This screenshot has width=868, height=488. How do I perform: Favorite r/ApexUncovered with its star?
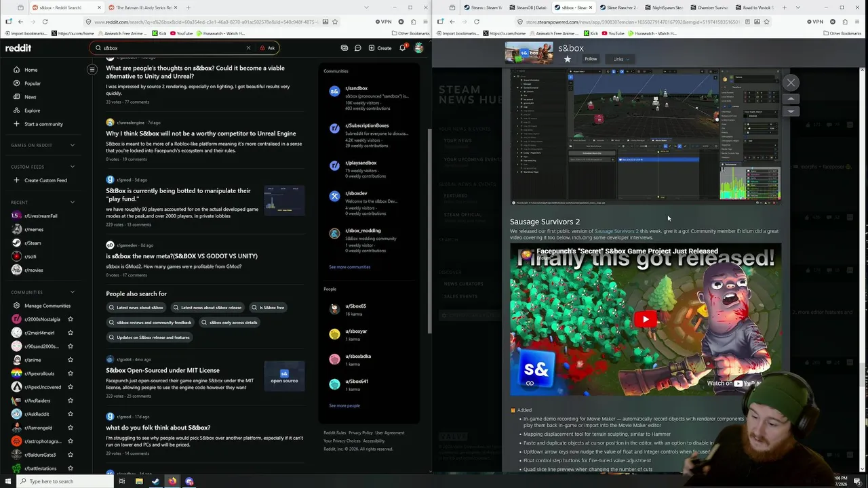coord(71,387)
